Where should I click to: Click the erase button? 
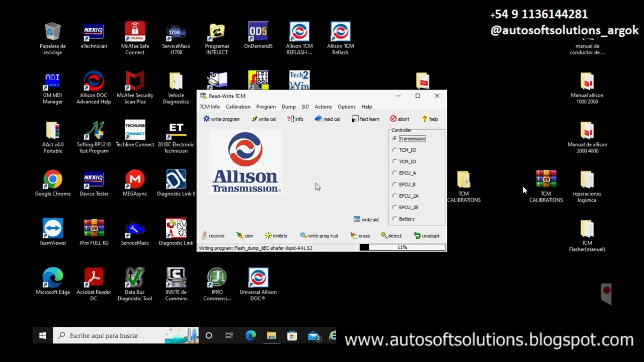click(x=360, y=235)
